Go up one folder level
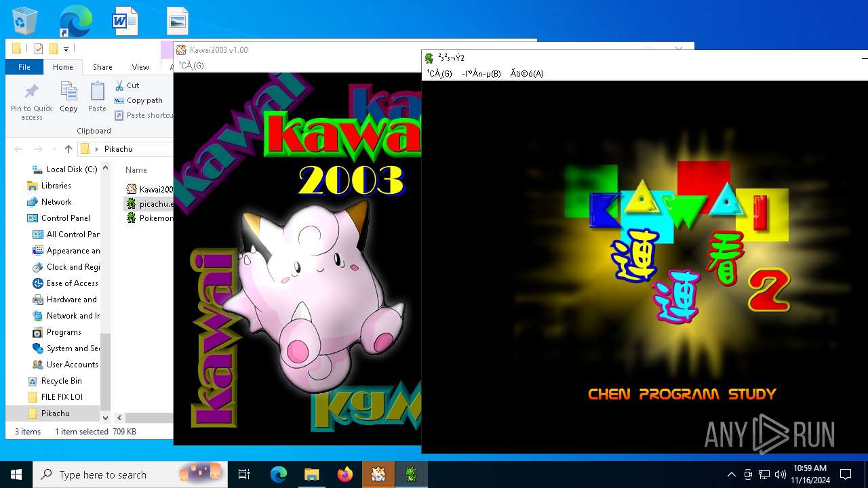The image size is (868, 488). pos(68,149)
